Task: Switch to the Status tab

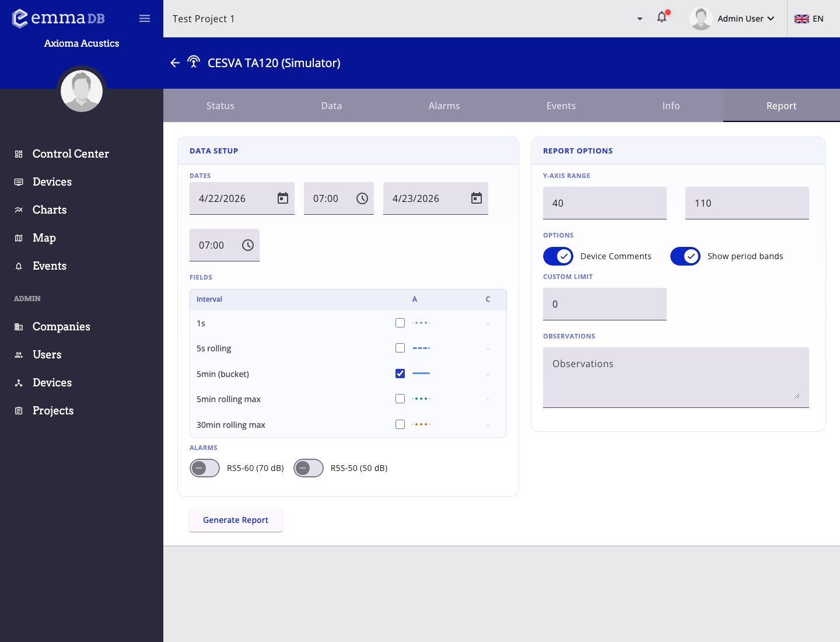Action: (x=220, y=106)
